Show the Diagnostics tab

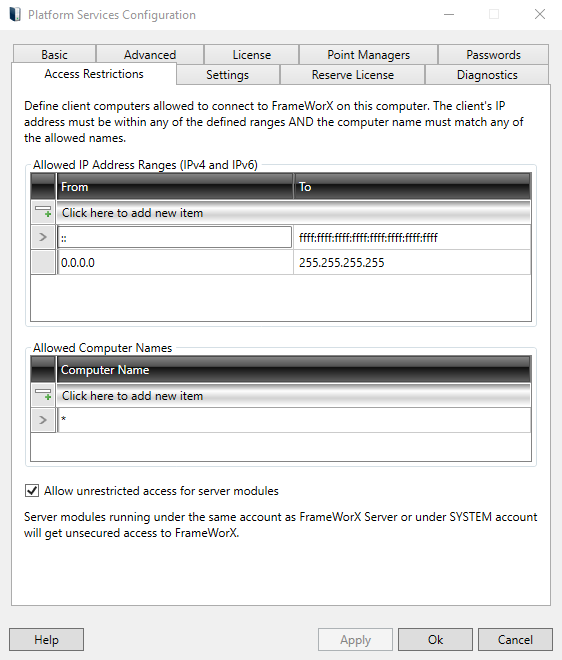click(x=487, y=75)
